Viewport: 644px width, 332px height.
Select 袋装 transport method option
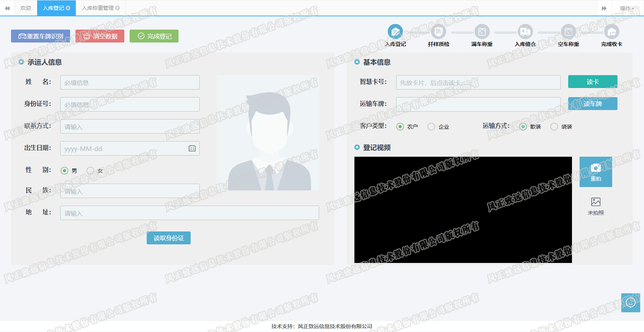click(554, 127)
